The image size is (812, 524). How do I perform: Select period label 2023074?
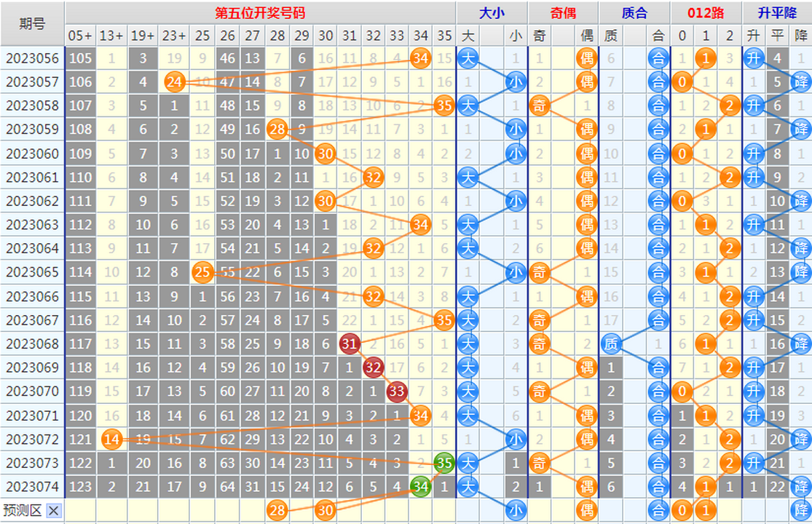[32, 487]
